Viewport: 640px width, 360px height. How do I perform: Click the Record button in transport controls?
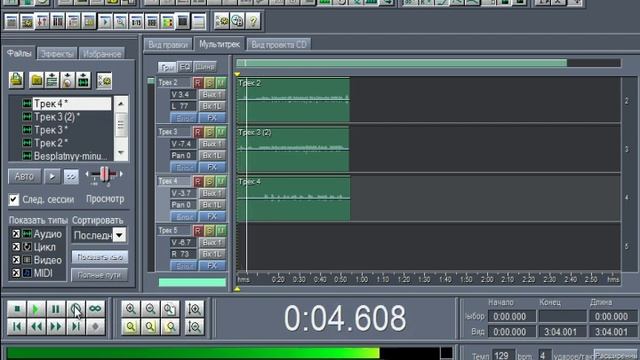(96, 327)
